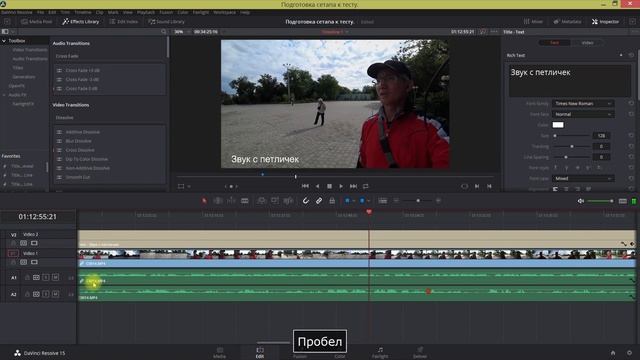640x360 pixels.
Task: Switch to the Media page
Action: click(220, 353)
